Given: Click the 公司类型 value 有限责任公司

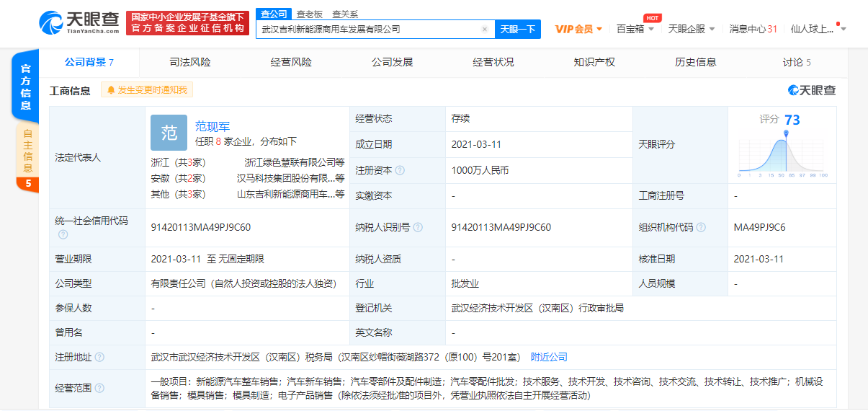Looking at the screenshot, I should point(244,283).
